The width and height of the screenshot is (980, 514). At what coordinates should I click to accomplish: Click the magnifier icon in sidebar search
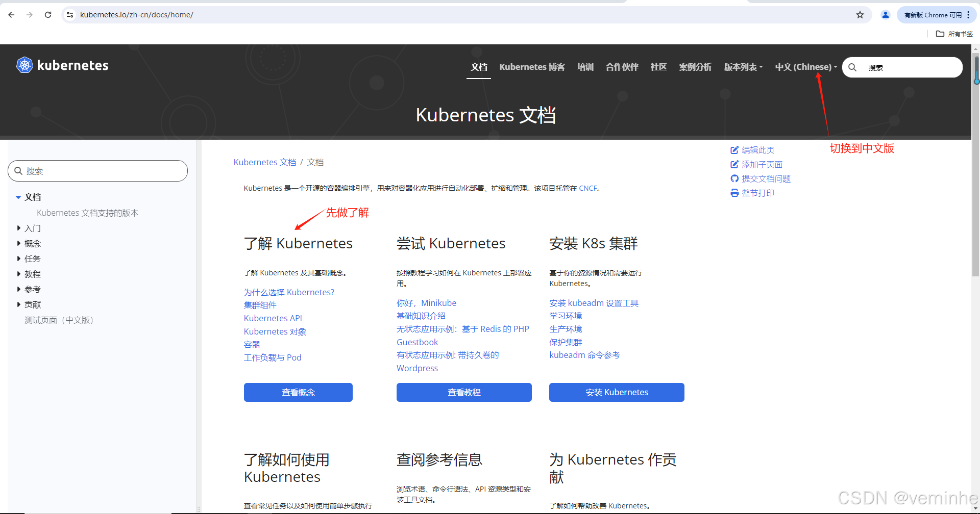18,171
